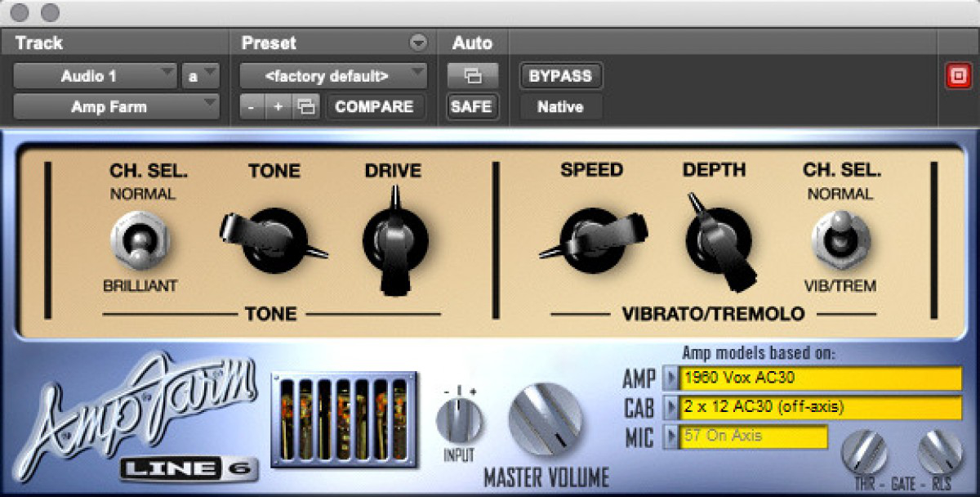
Task: Open the Preset menu disclosure arrow
Action: [418, 42]
